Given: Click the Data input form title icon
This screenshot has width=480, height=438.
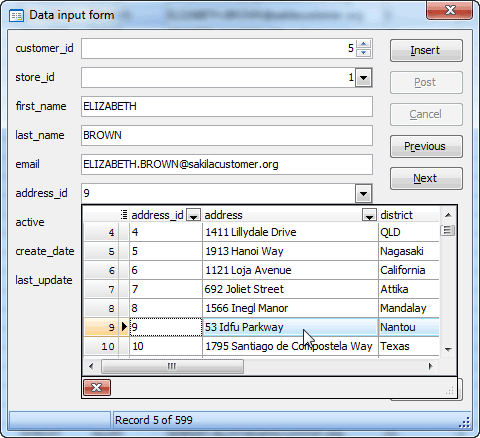Looking at the screenshot, I should pyautogui.click(x=16, y=16).
